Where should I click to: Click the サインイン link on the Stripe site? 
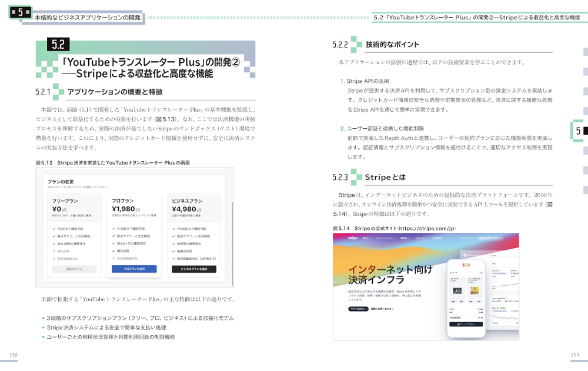467,238
